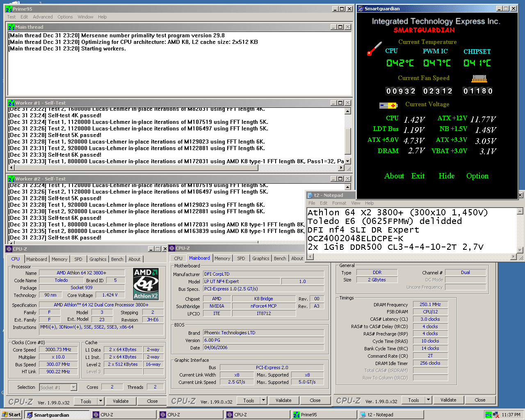Open the View menu in Notepad
Screen dimensions: 525x420
(356, 203)
